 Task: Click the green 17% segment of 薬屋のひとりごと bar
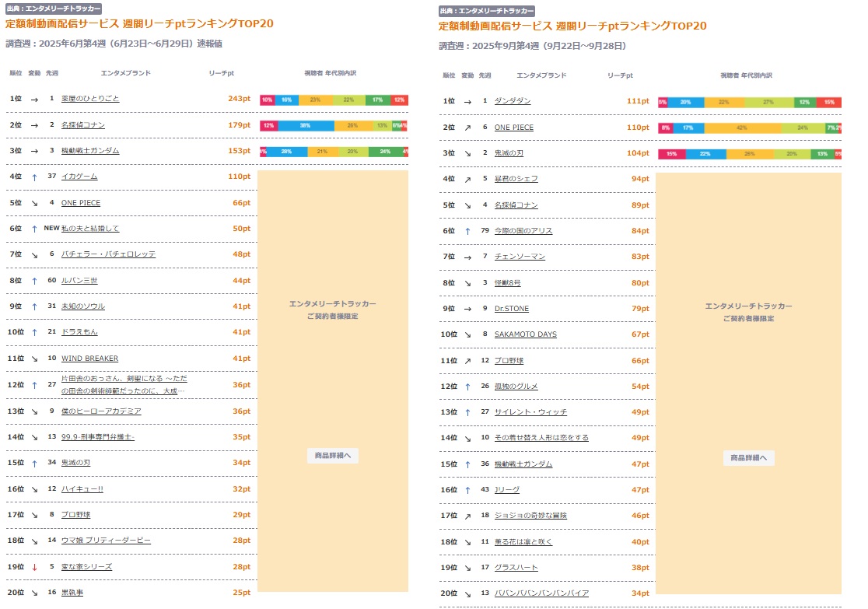[x=377, y=100]
